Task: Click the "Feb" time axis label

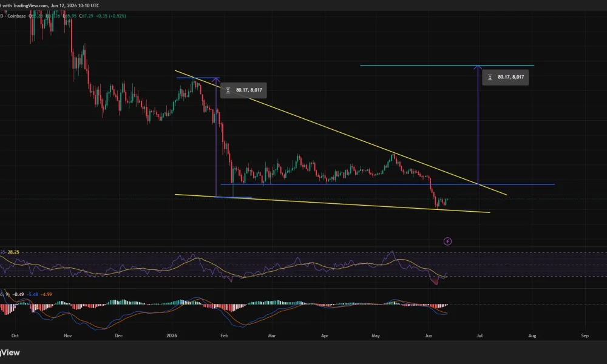Action: point(224,335)
